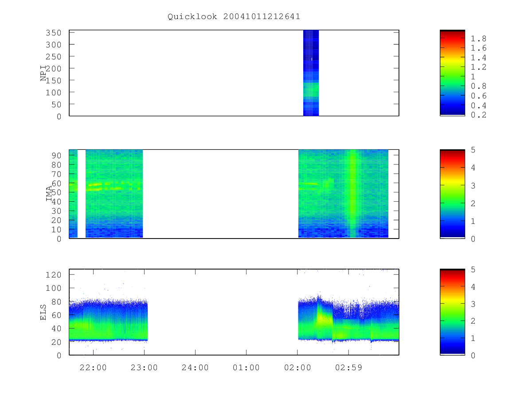Click the ELS data block before 23:00
The image size is (532, 399).
point(108,320)
